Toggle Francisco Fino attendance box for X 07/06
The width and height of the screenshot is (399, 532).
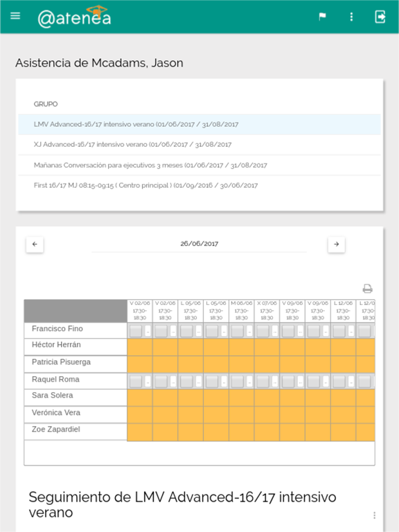[x=263, y=331]
